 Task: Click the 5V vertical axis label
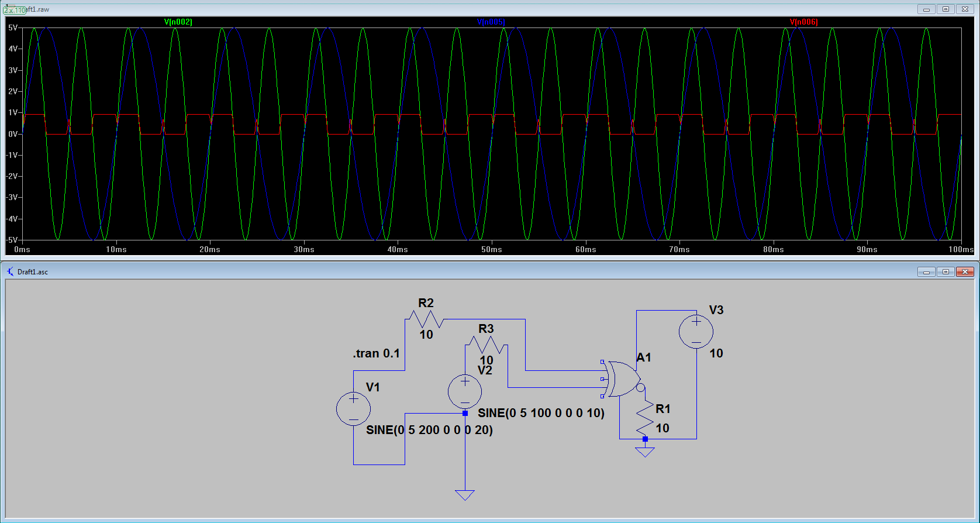12,27
